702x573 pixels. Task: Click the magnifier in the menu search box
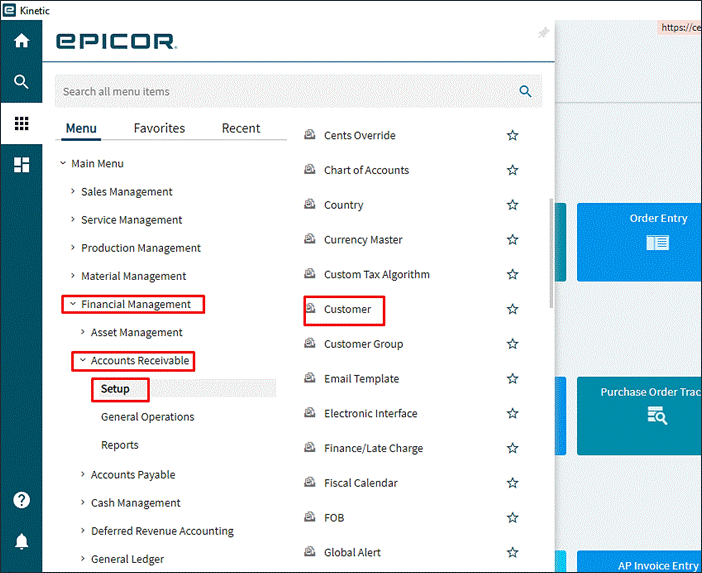525,91
